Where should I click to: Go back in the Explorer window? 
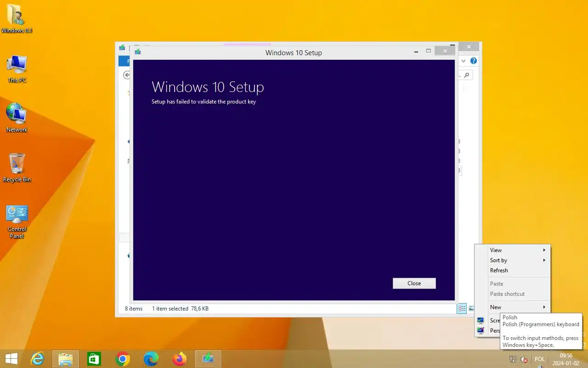(127, 75)
